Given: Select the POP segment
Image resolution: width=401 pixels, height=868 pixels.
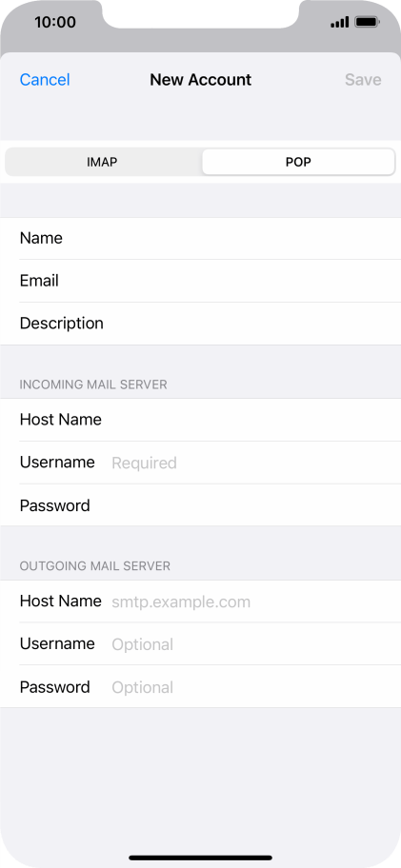Looking at the screenshot, I should tap(298, 162).
